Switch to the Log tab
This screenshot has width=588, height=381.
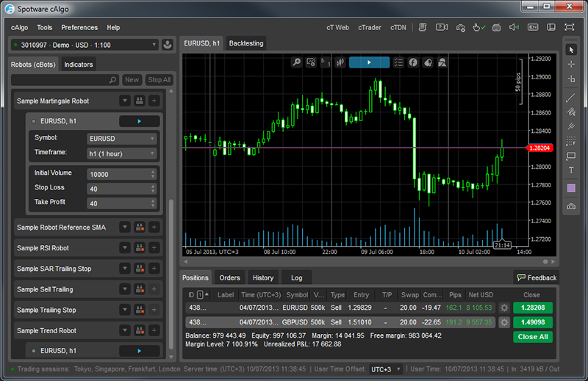tap(296, 277)
